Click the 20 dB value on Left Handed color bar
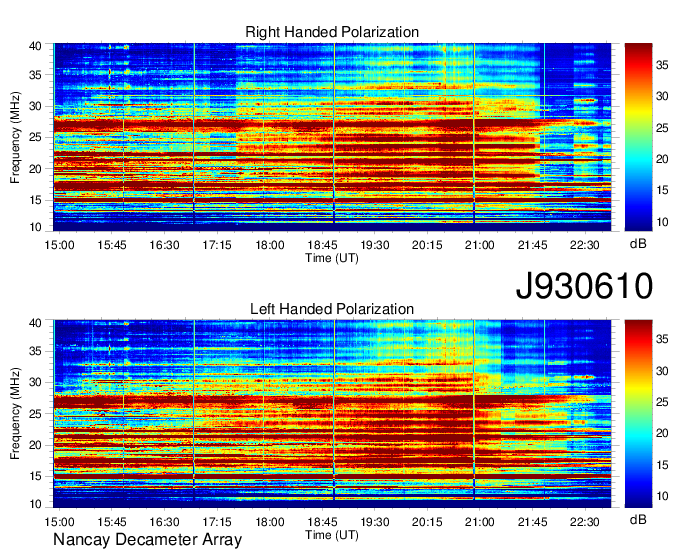 point(662,433)
